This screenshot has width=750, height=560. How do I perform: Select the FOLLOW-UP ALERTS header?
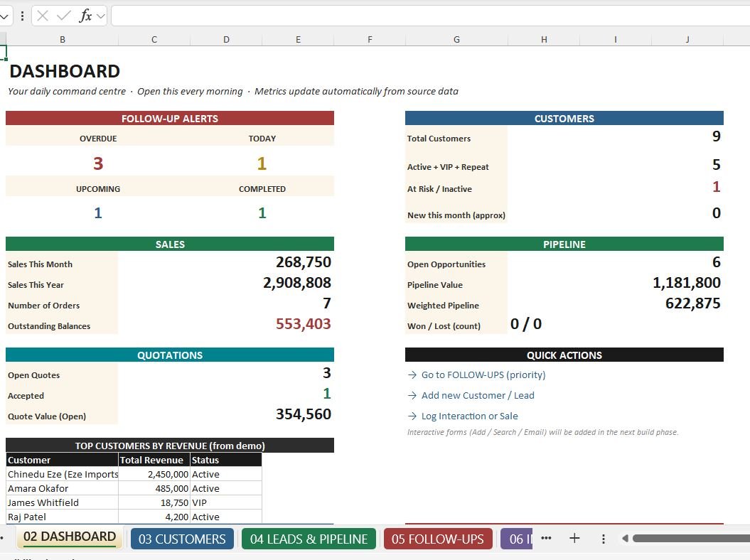170,118
